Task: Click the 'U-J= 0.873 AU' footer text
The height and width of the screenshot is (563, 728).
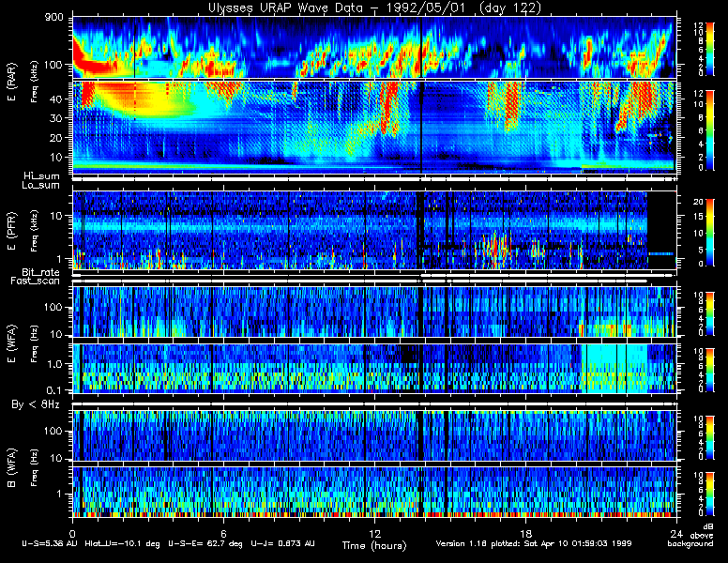Action: click(x=282, y=543)
